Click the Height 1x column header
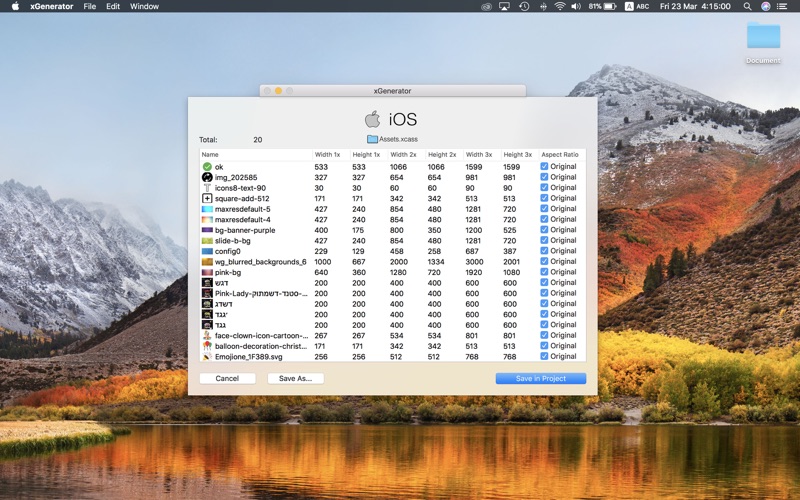This screenshot has width=800, height=500. tap(368, 154)
